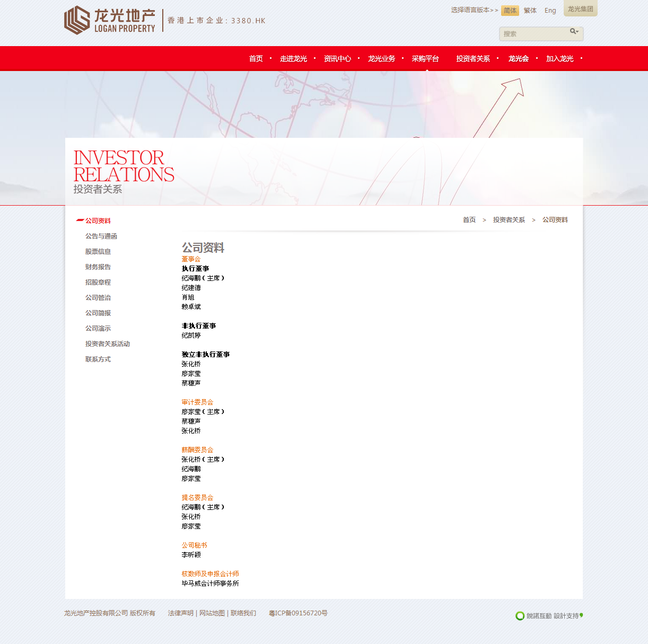This screenshot has height=644, width=648.
Task: Select 招股章程 in the sidebar
Action: 98,283
